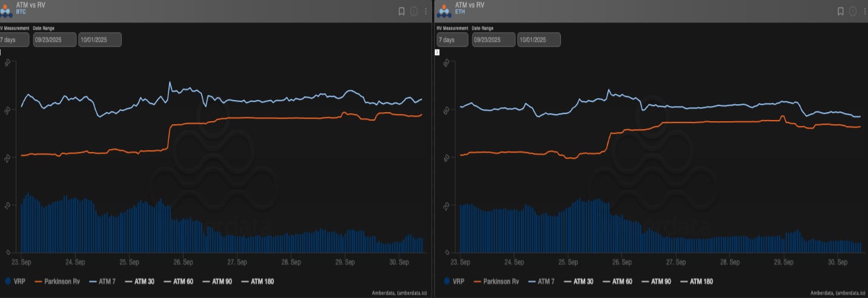Toggle ATM 180 series in ETH legend
This screenshot has height=298, width=868.
pyautogui.click(x=696, y=281)
